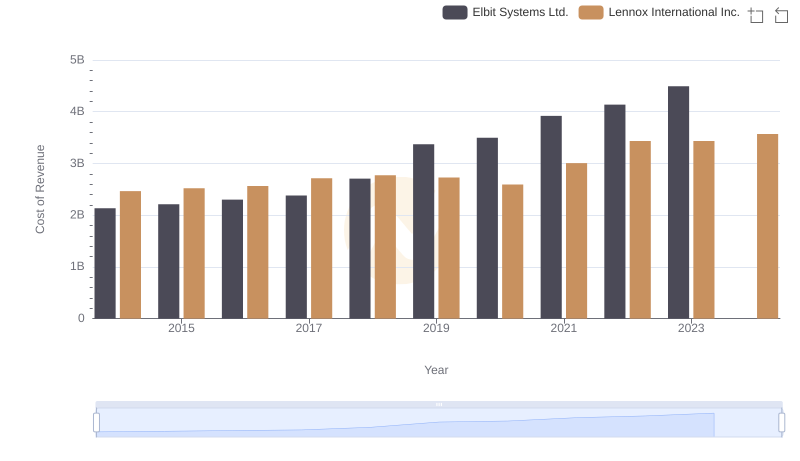Click the Lennox bar for 2023
Viewport: 800px width, 461px height.
[704, 230]
